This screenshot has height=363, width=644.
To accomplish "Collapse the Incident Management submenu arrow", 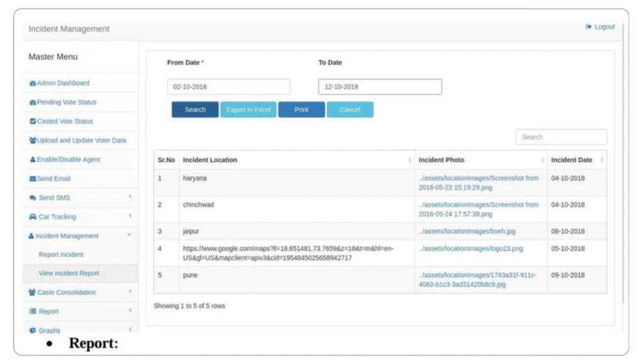I will (x=130, y=235).
